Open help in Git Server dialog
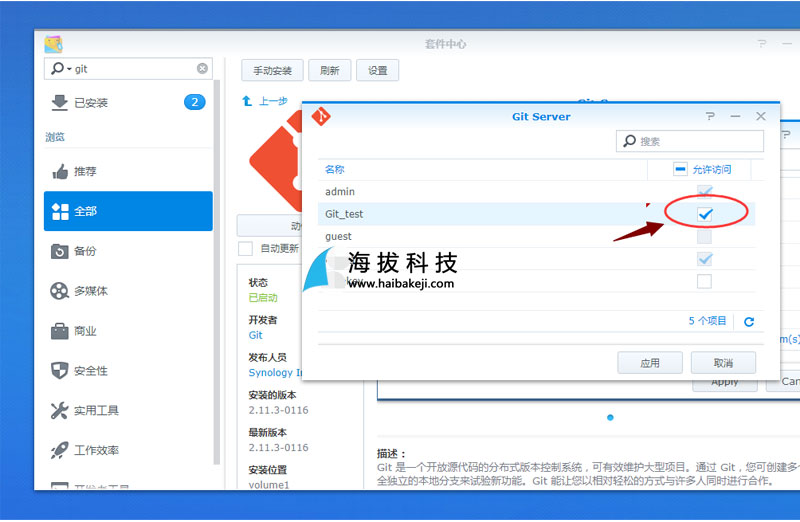 pyautogui.click(x=711, y=116)
